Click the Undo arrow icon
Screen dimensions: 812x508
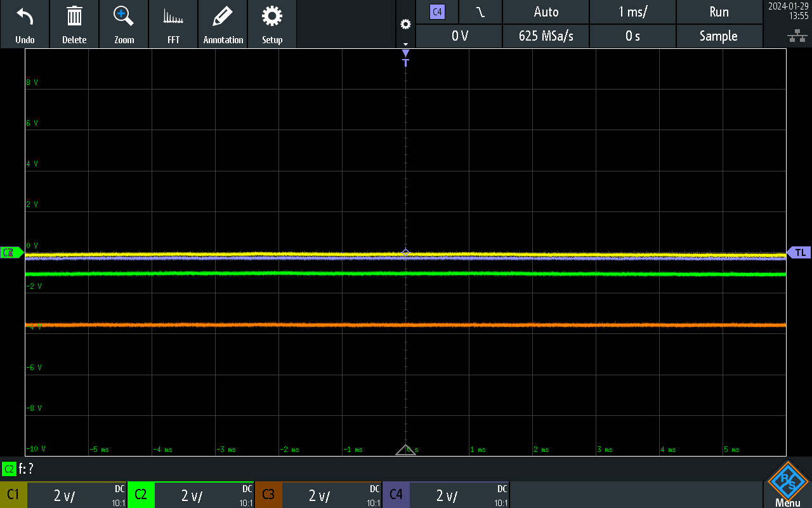pos(25,16)
